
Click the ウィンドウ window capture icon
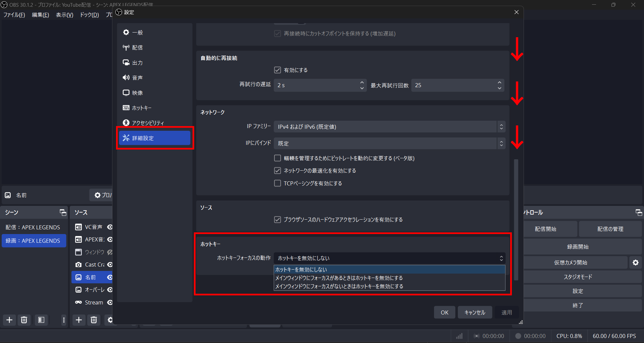pos(78,252)
